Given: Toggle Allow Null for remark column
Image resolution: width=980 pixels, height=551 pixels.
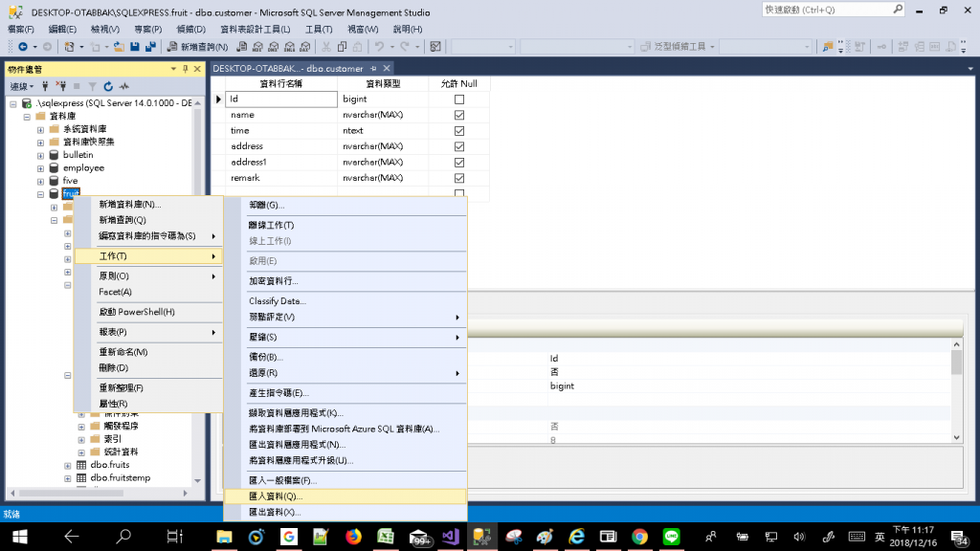Looking at the screenshot, I should tap(459, 178).
